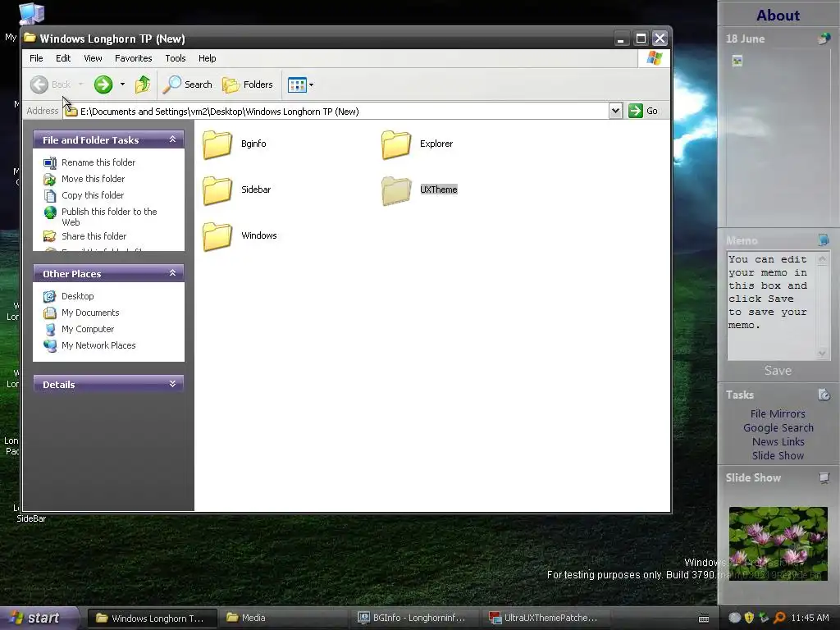Open the View menu
Image resolution: width=840 pixels, height=630 pixels.
coord(93,58)
